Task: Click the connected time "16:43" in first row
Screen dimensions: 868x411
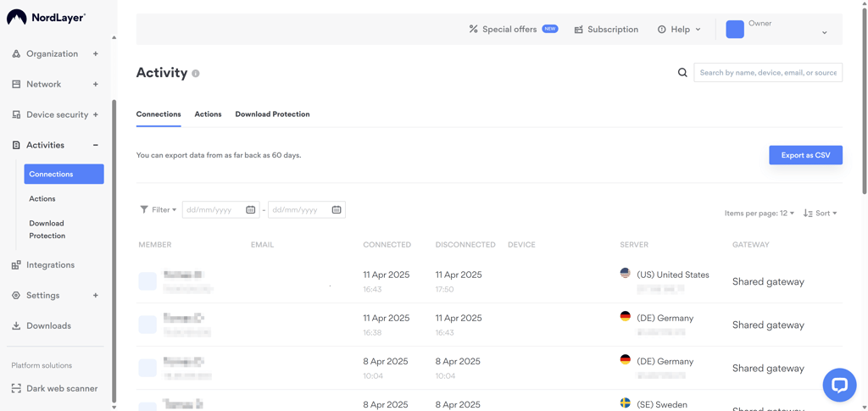Action: click(373, 289)
